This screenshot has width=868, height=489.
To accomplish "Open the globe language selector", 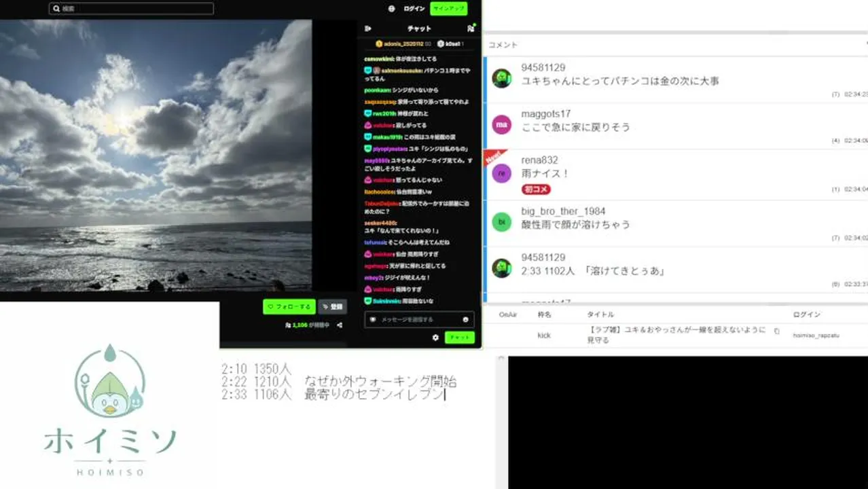I will 392,9.
